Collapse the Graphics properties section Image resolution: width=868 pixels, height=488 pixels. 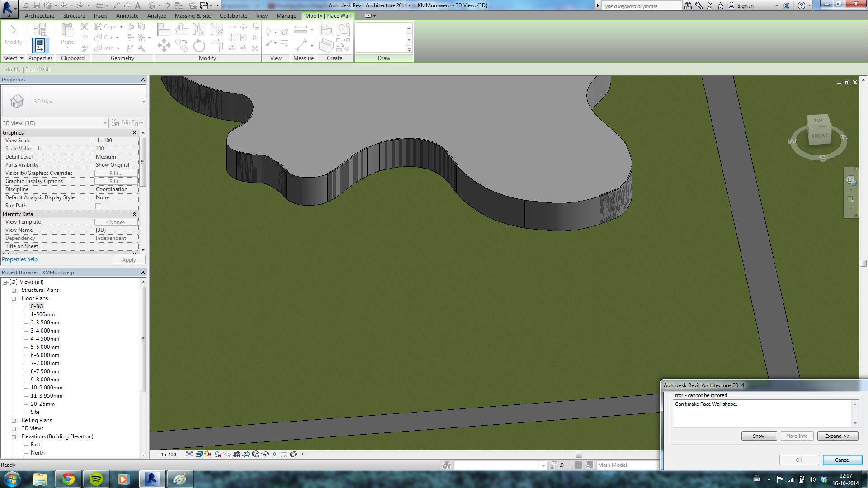[134, 133]
